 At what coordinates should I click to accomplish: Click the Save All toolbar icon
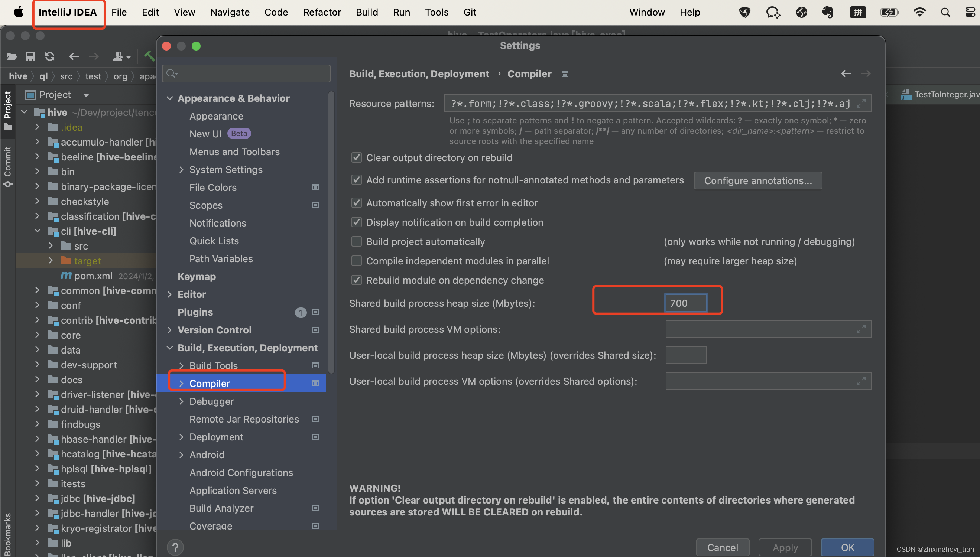click(30, 56)
